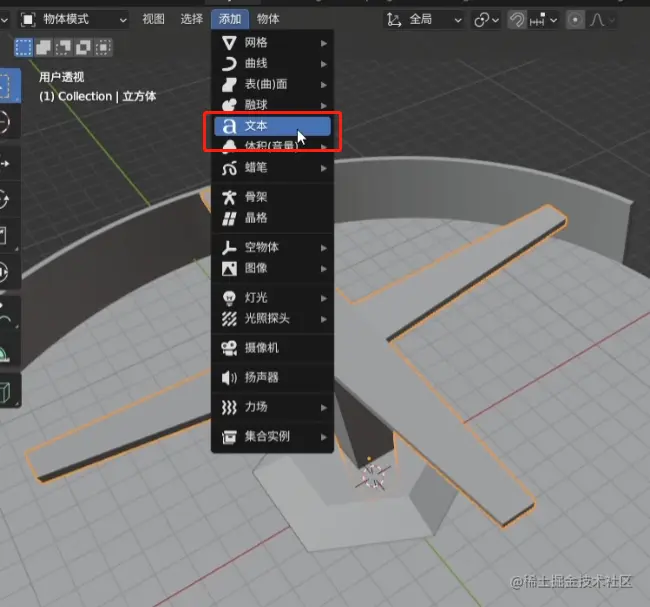Open the 融球 (Metaball) submenu
The image size is (650, 607).
(x=272, y=104)
